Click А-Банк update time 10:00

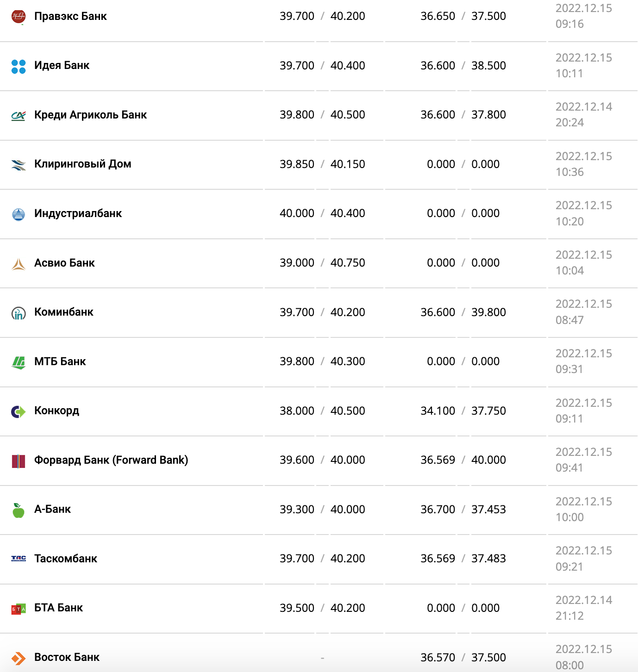(569, 517)
